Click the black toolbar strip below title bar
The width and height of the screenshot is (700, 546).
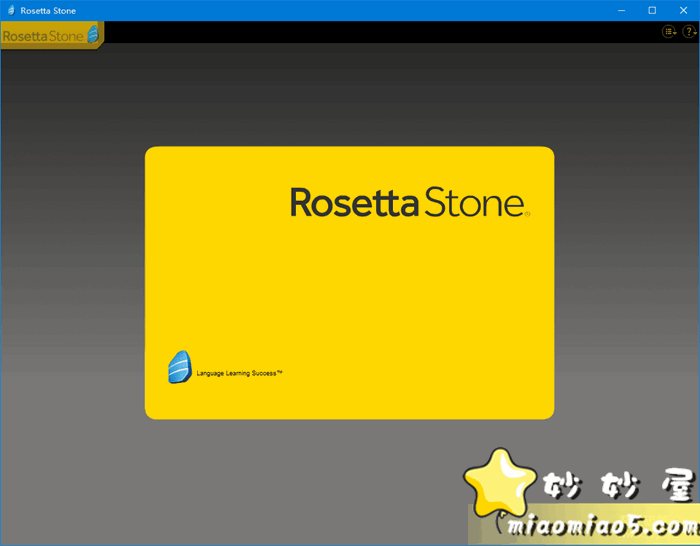click(x=380, y=32)
